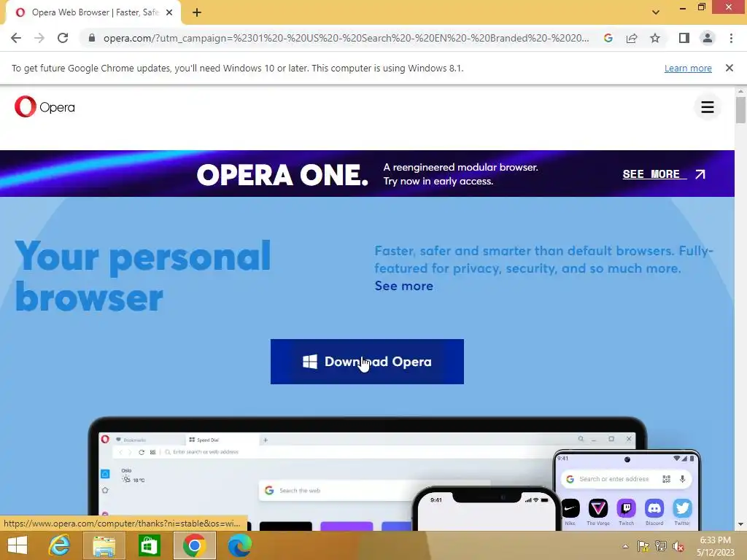
Task: Dismiss the Chrome update notice
Action: 729,68
